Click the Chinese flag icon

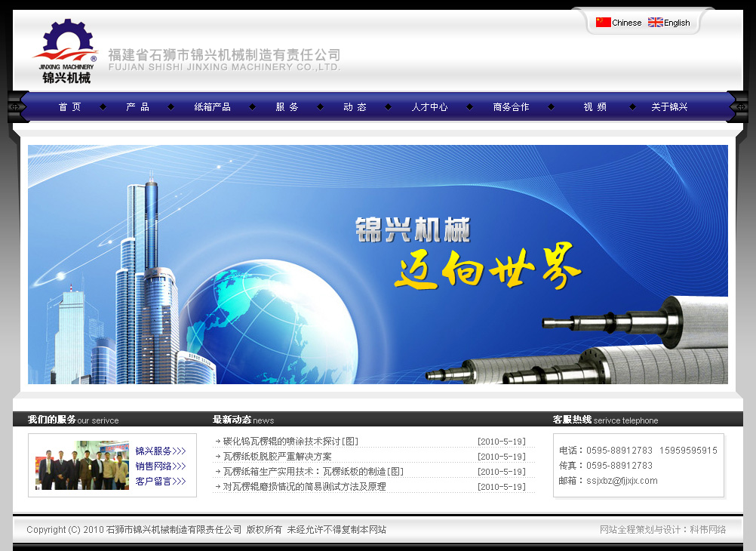pyautogui.click(x=603, y=22)
